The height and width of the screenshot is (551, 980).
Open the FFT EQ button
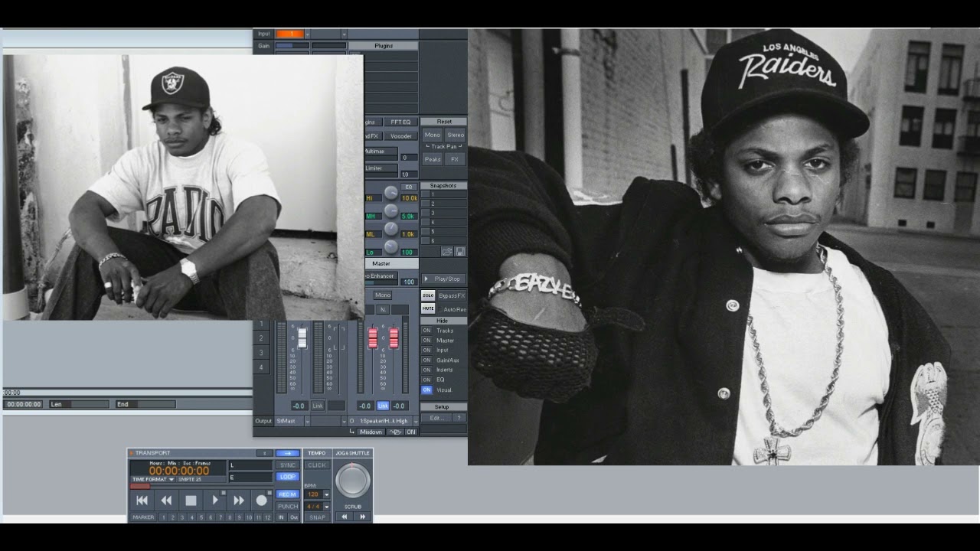tap(400, 122)
